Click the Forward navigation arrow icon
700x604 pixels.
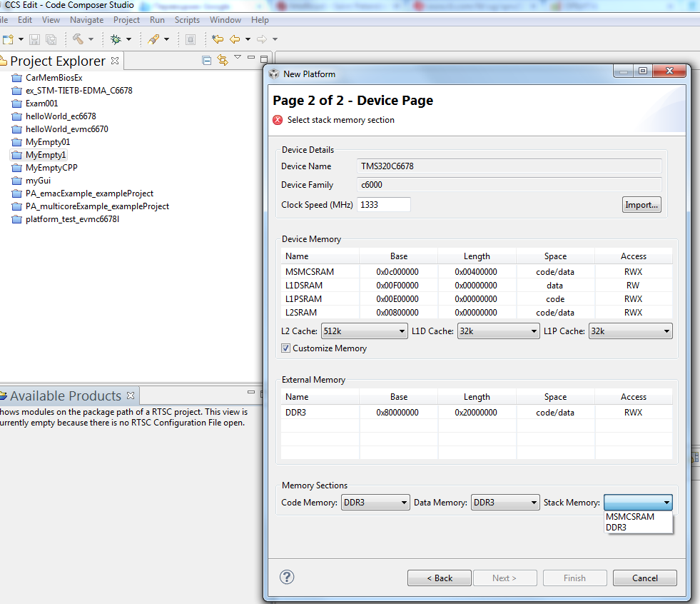coord(262,39)
